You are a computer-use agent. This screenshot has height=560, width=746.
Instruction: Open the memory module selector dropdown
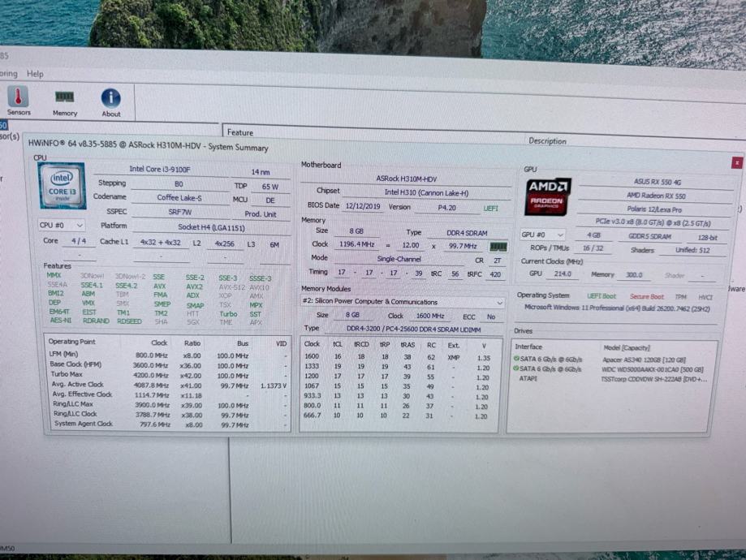pyautogui.click(x=403, y=302)
